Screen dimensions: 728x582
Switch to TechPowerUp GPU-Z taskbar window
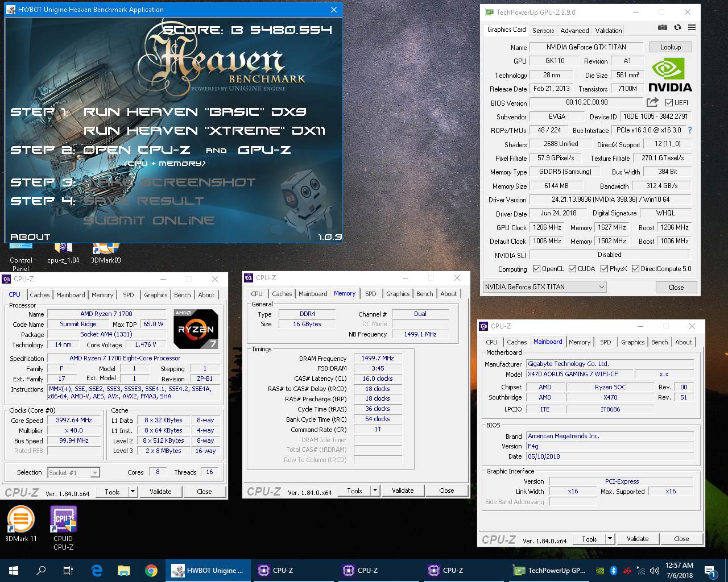click(x=550, y=571)
